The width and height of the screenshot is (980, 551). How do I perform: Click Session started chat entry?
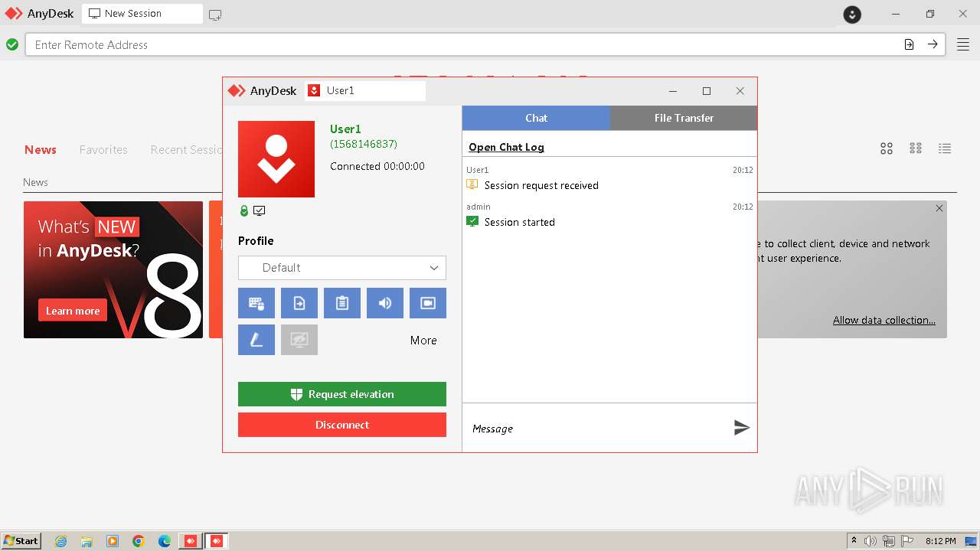[x=519, y=222]
